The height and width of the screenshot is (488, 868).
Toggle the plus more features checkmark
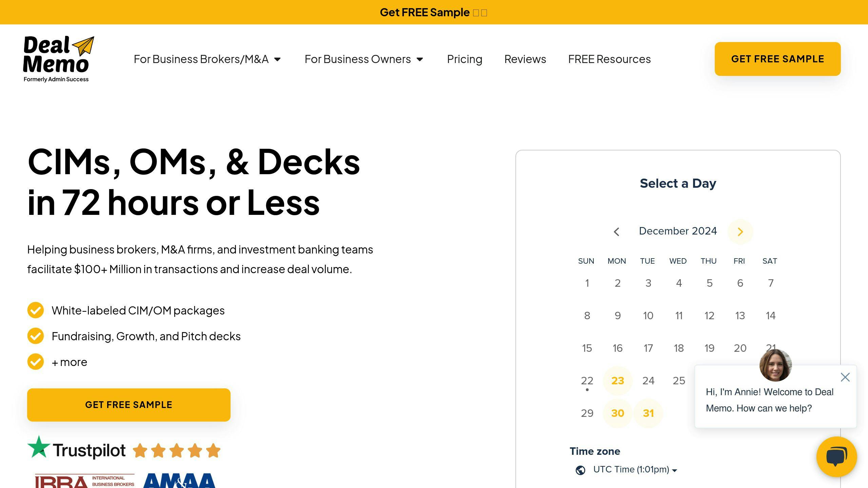click(x=35, y=361)
